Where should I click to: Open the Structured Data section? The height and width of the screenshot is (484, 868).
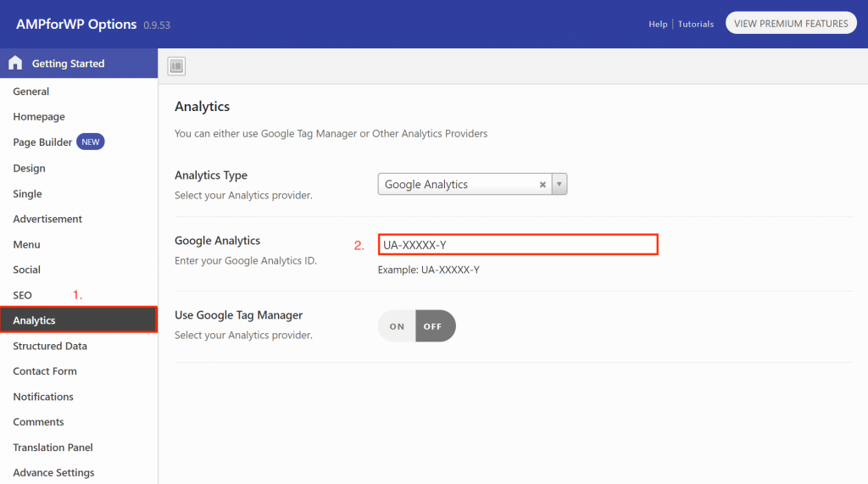tap(50, 346)
